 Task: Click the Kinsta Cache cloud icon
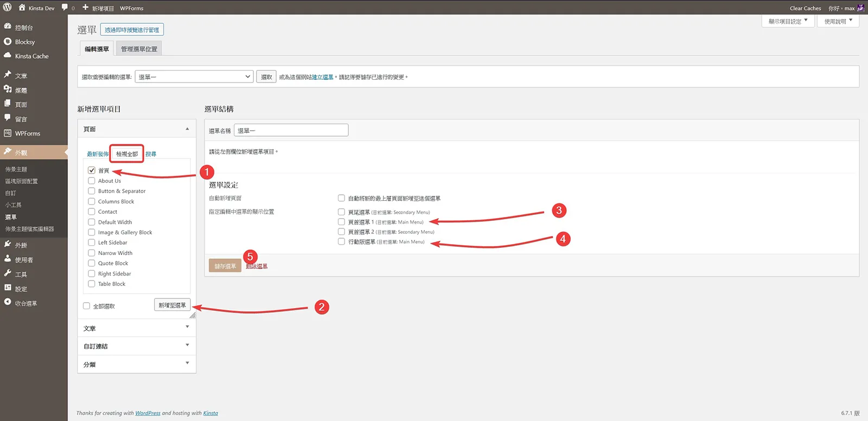point(8,55)
